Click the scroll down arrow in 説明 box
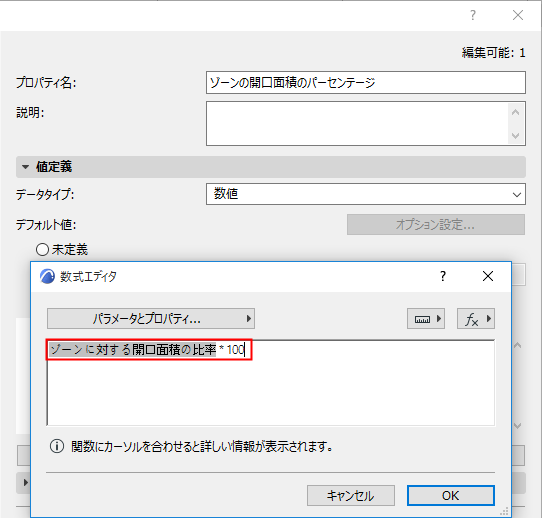The height and width of the screenshot is (518, 542). click(x=516, y=135)
